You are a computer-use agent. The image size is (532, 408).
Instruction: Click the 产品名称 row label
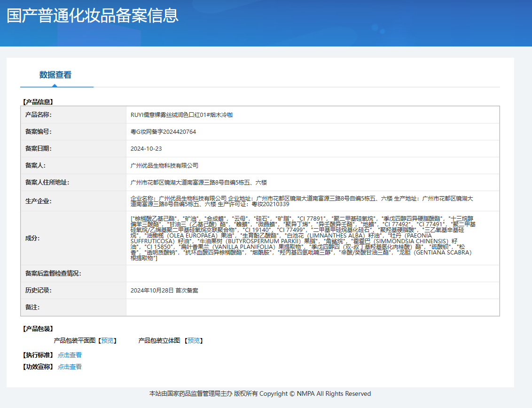pos(39,115)
